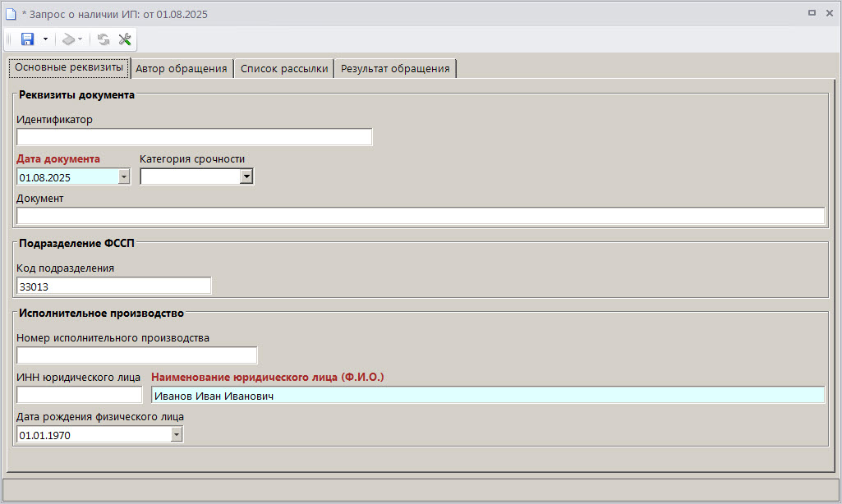Click the print icon in the toolbar
842x504 pixels.
[x=69, y=39]
